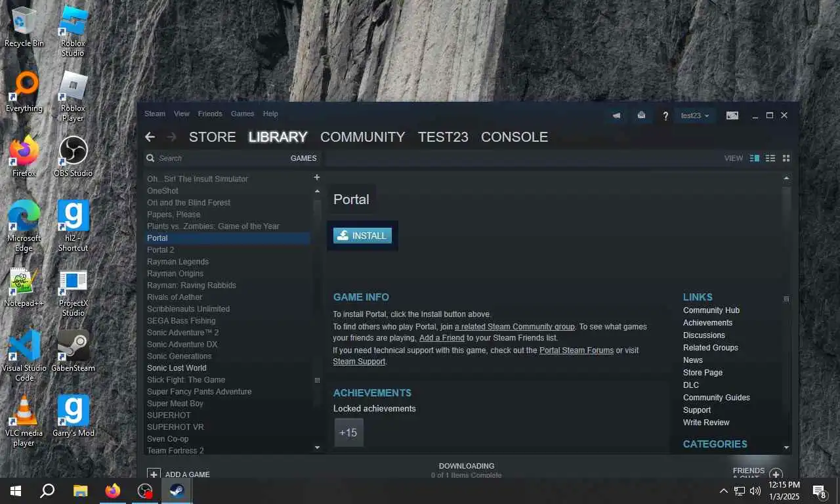Open the Portal Steam Forums link
Image resolution: width=840 pixels, height=504 pixels.
[x=576, y=350]
